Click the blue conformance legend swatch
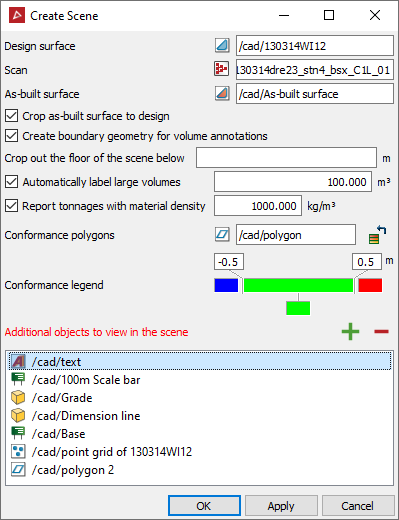 pos(226,285)
